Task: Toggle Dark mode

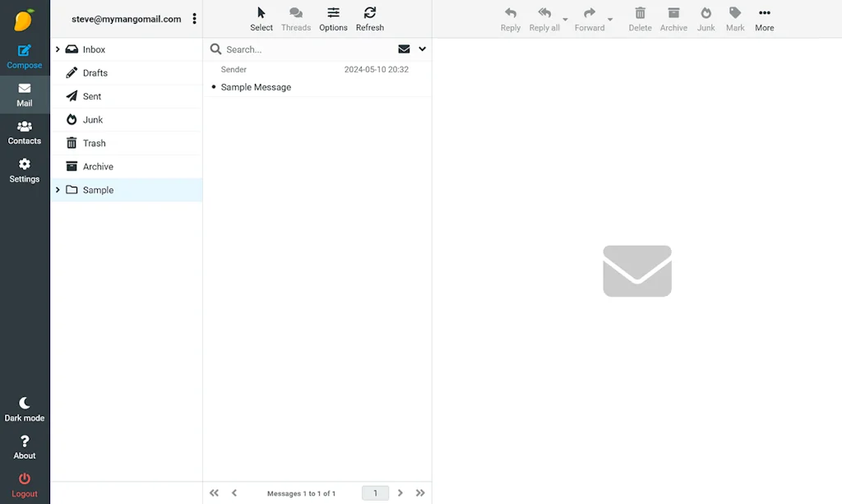Action: click(x=25, y=409)
